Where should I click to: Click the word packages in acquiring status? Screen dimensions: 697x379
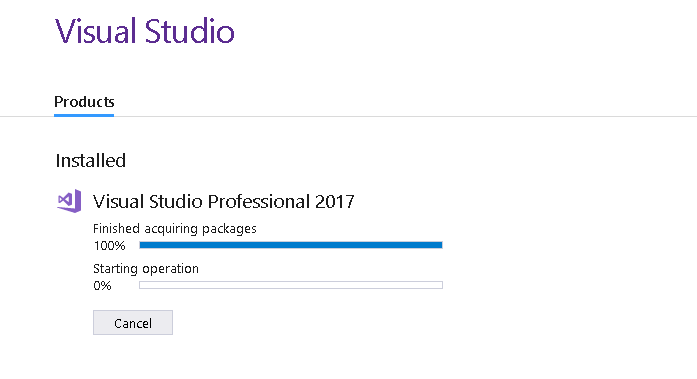pyautogui.click(x=229, y=229)
